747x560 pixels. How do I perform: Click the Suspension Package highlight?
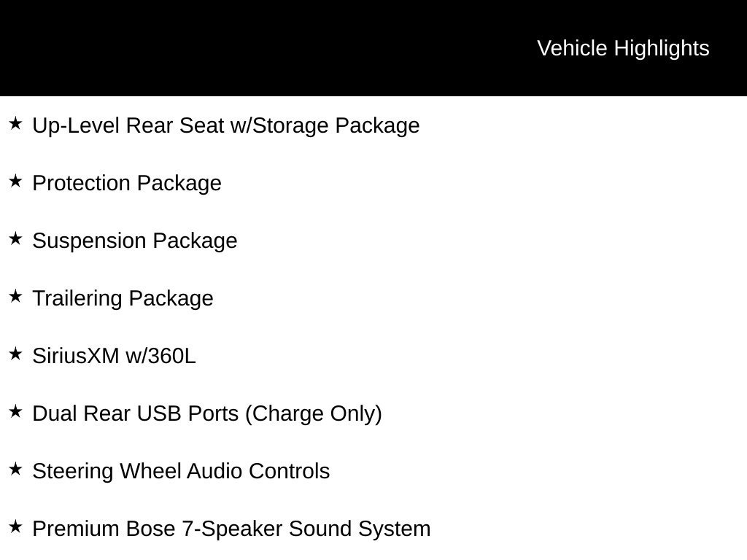point(135,241)
